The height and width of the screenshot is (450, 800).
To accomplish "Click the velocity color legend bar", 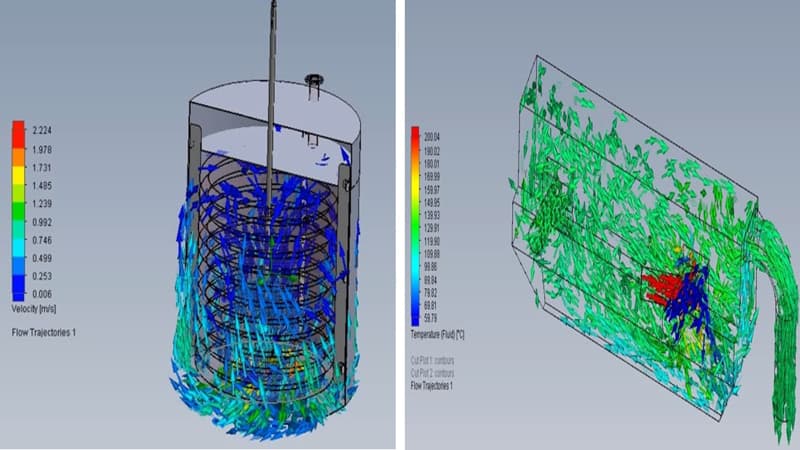I will point(18,211).
